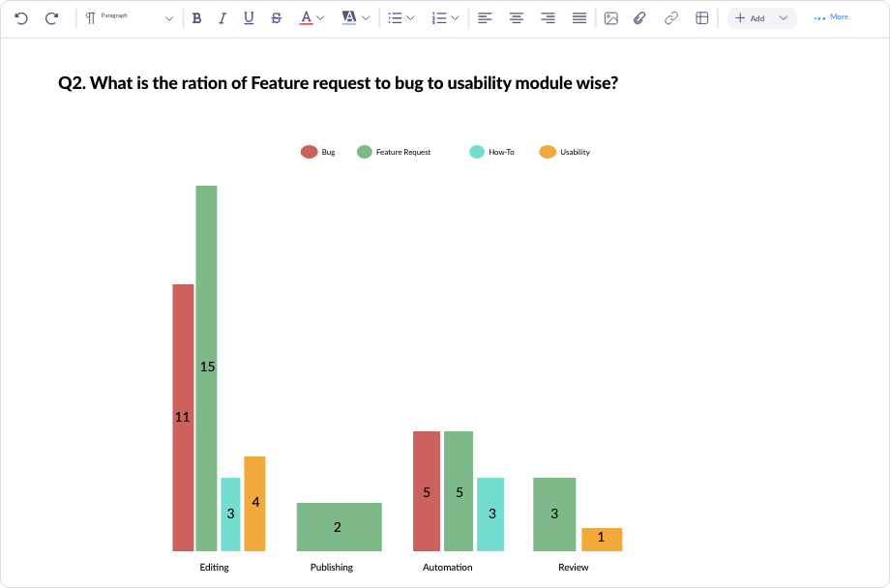This screenshot has height=588, width=890.
Task: Select the Feature Request bar for Editing
Action: [x=206, y=367]
